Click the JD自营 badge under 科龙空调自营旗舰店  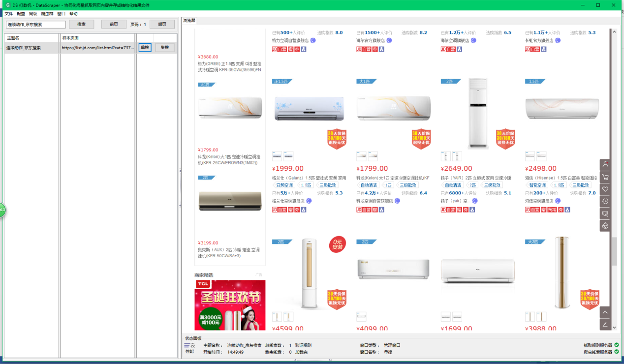point(364,210)
